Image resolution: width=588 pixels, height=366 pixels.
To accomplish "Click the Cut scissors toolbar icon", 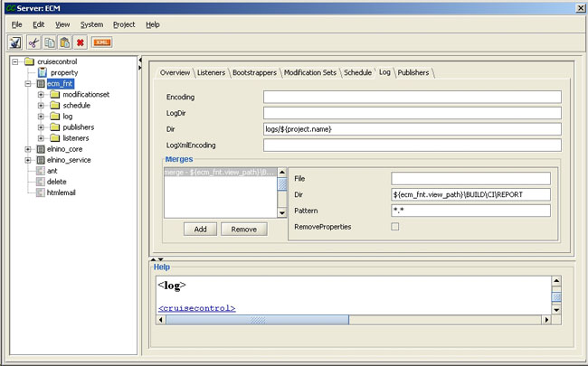I will pyautogui.click(x=33, y=42).
